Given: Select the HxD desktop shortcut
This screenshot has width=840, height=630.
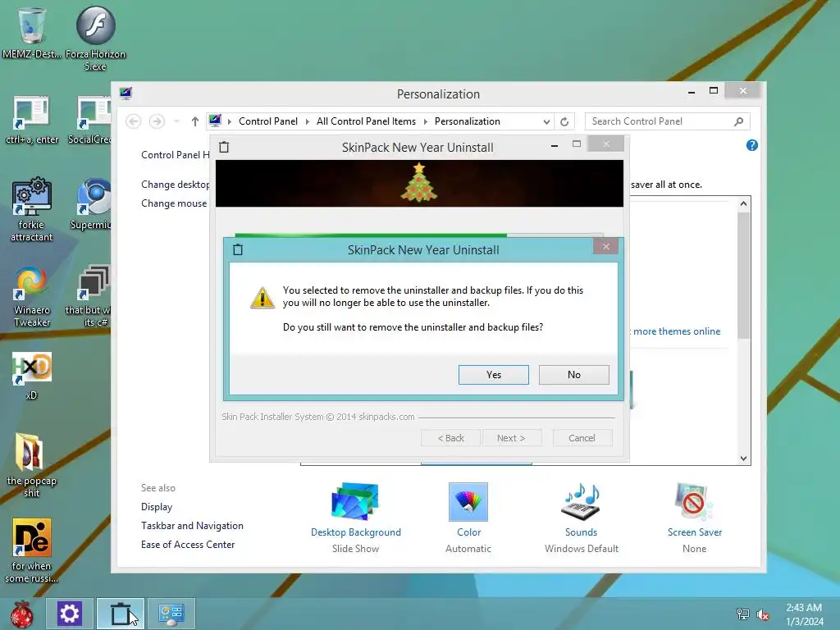Looking at the screenshot, I should point(32,376).
